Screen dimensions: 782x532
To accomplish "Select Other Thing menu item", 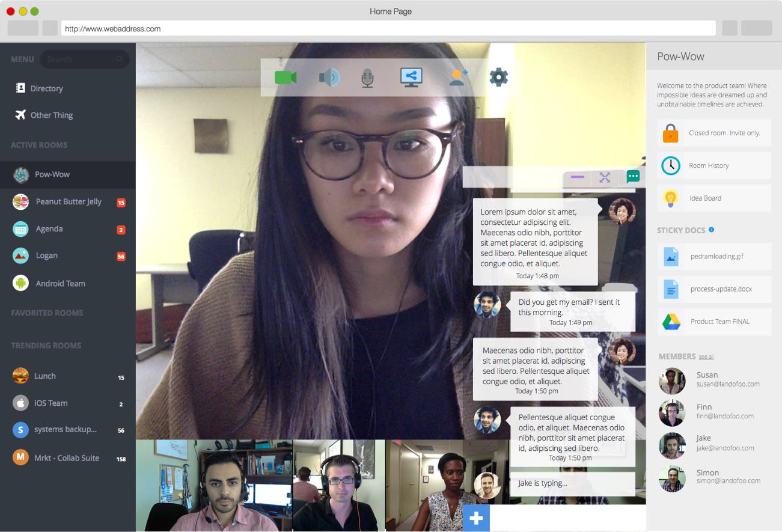I will coord(51,115).
